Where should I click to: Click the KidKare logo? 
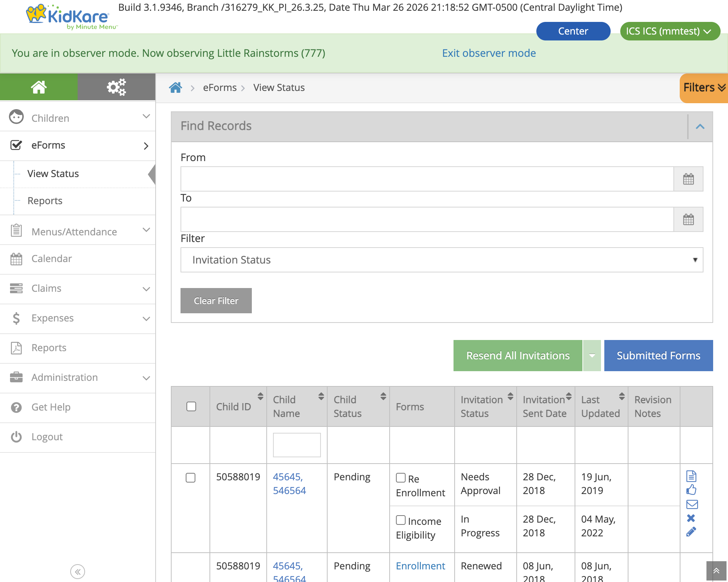point(67,15)
